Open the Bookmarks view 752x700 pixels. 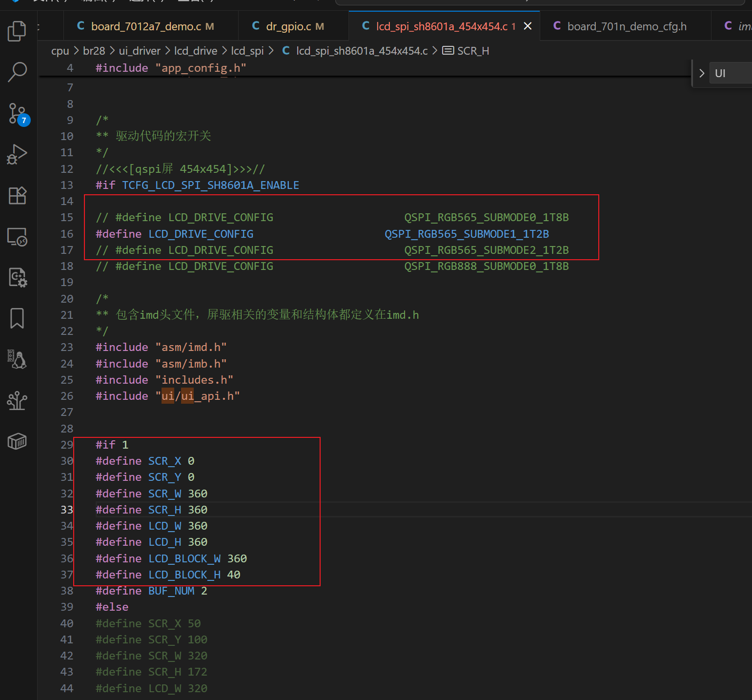coord(17,318)
